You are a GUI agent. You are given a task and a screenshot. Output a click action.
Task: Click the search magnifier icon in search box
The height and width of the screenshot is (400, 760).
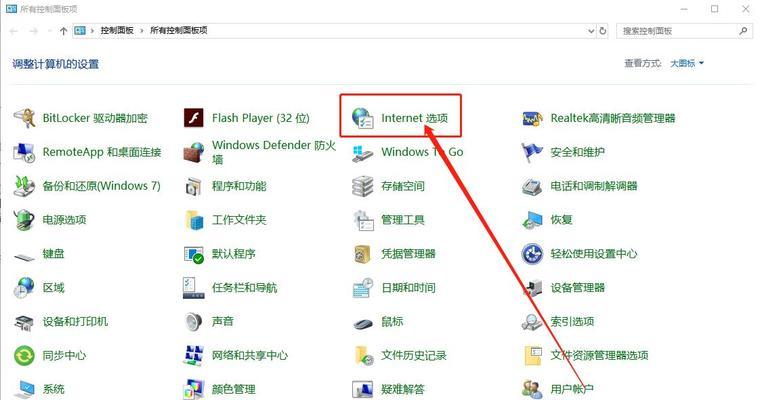pos(743,31)
